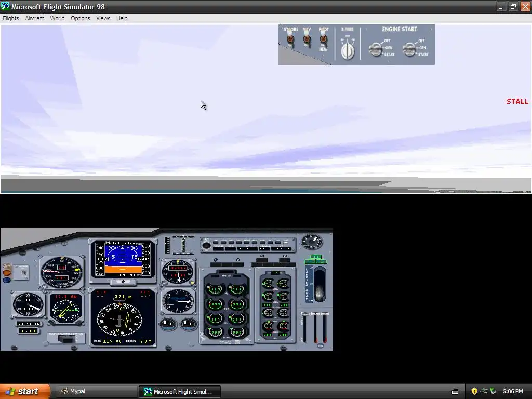The image size is (532, 399).
Task: Open the Flights menu
Action: tap(10, 18)
